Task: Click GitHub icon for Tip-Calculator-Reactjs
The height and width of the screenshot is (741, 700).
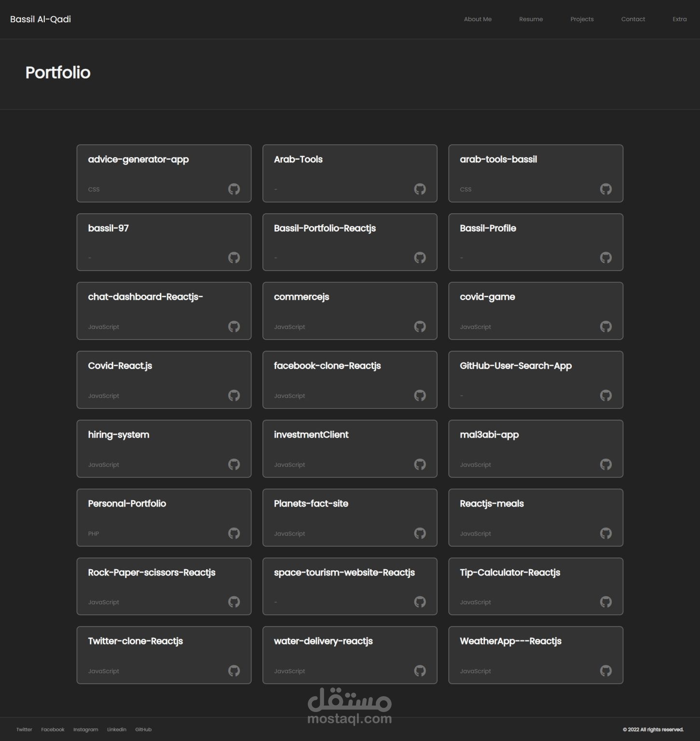Action: tap(606, 602)
